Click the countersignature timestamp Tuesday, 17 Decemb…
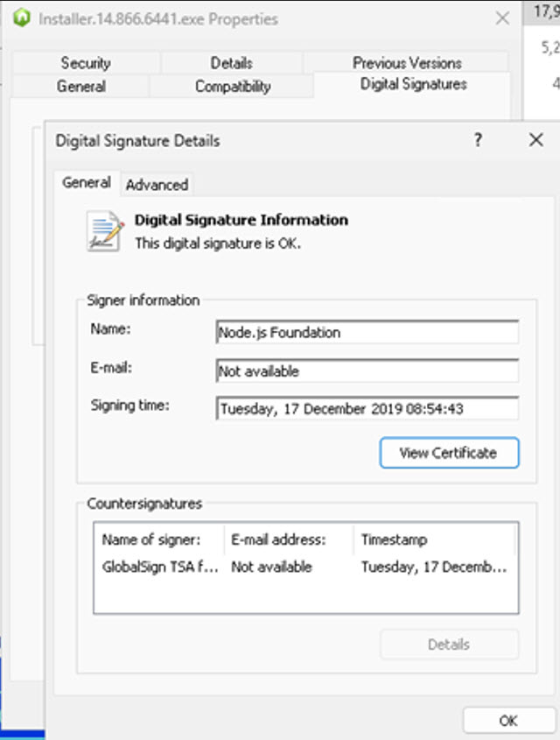The image size is (560, 740). (434, 567)
